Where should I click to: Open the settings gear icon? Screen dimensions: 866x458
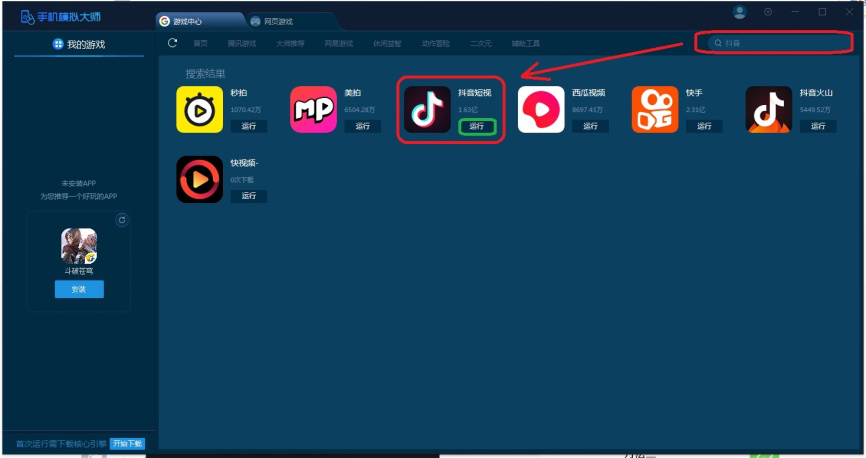(768, 12)
